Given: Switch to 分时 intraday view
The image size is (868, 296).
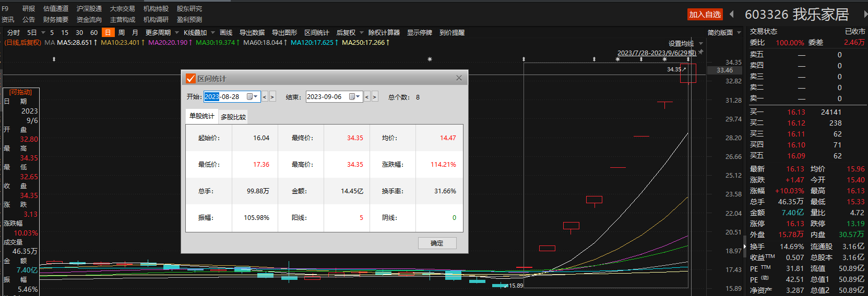Looking at the screenshot, I should pyautogui.click(x=14, y=32).
